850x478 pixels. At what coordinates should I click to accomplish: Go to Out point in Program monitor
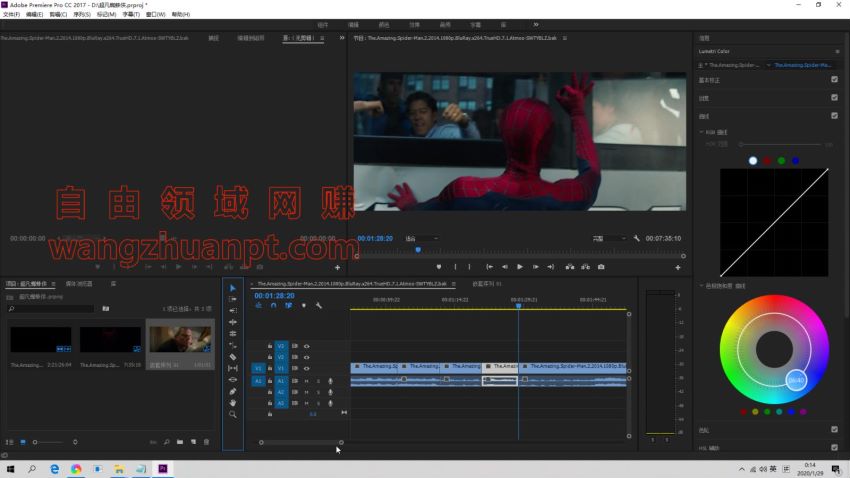point(551,267)
